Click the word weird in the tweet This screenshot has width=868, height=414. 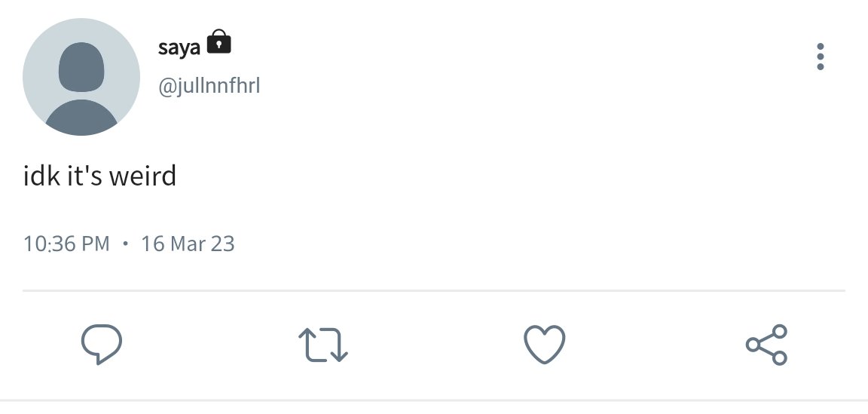tap(142, 176)
